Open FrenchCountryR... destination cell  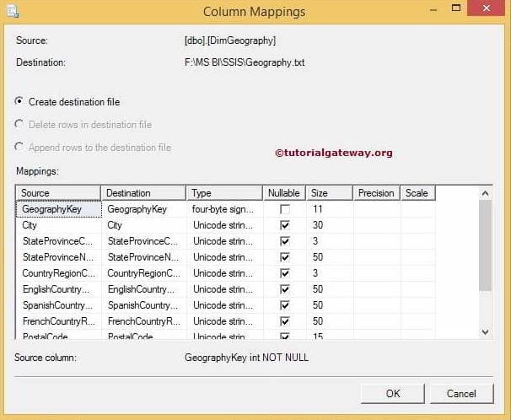[x=144, y=321]
